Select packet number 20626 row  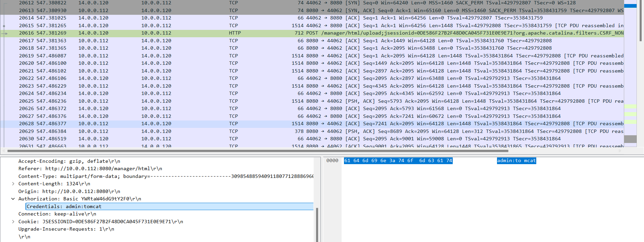tap(312, 108)
